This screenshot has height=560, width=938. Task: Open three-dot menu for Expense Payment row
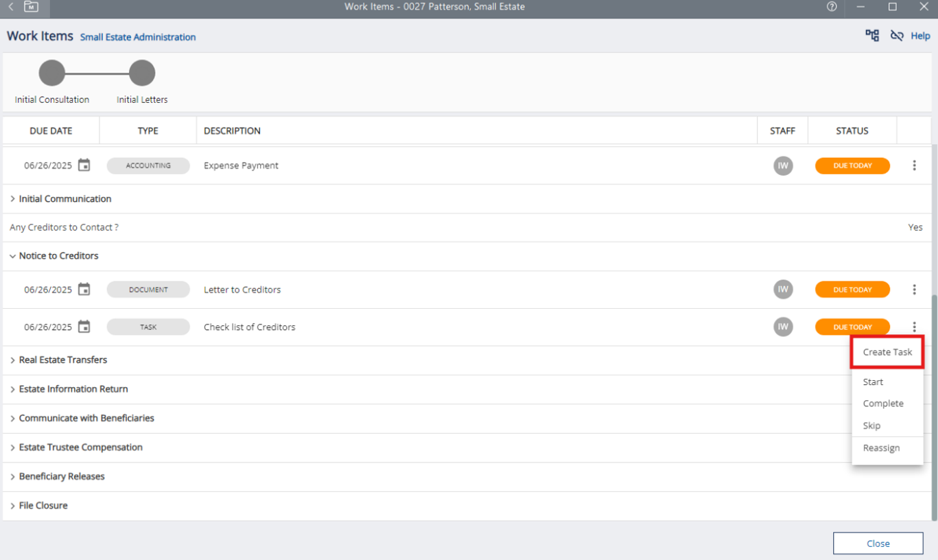coord(914,165)
